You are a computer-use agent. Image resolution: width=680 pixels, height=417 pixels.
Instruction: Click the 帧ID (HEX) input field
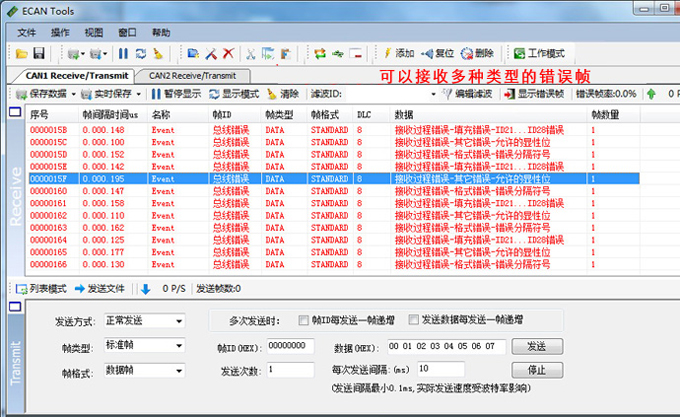click(x=296, y=346)
